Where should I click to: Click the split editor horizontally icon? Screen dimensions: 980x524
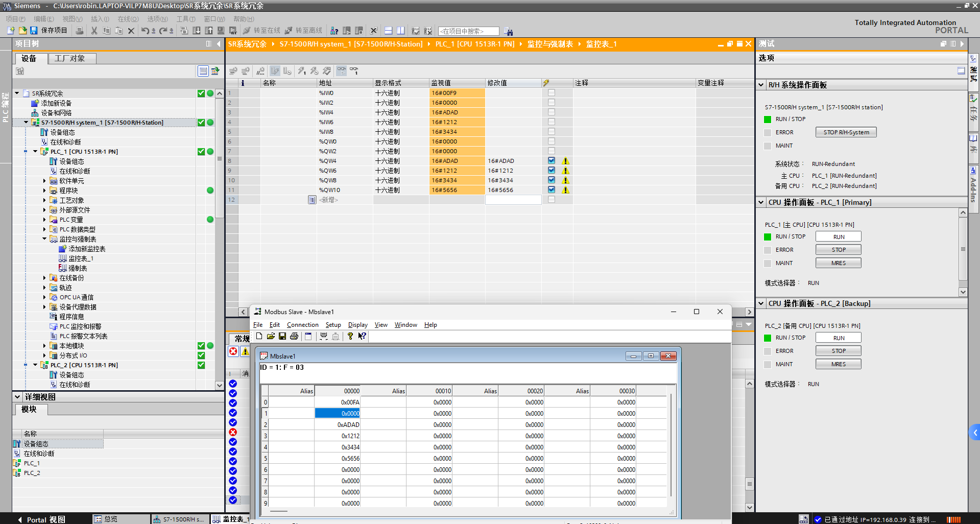[388, 31]
